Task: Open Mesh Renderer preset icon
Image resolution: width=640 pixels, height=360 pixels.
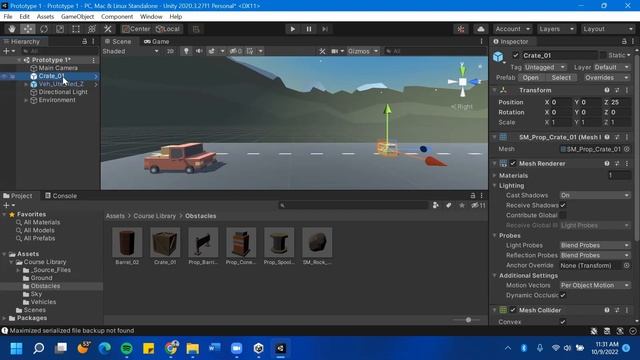Action: [617, 163]
